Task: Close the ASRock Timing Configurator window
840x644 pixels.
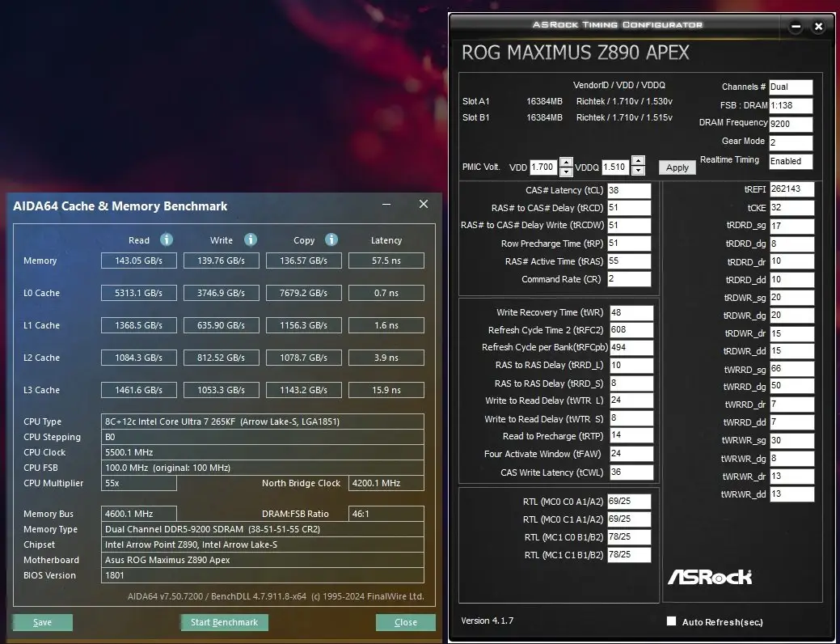Action: (818, 27)
